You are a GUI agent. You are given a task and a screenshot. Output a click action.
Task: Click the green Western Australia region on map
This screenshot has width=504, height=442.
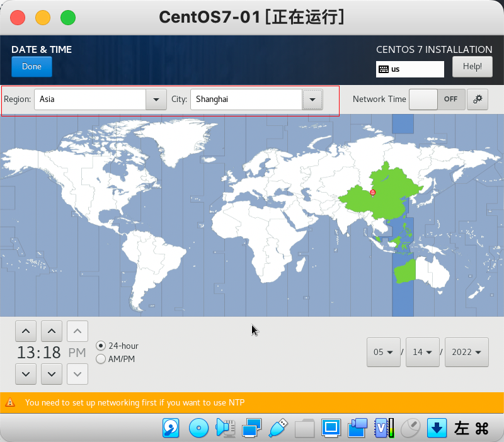pyautogui.click(x=406, y=272)
